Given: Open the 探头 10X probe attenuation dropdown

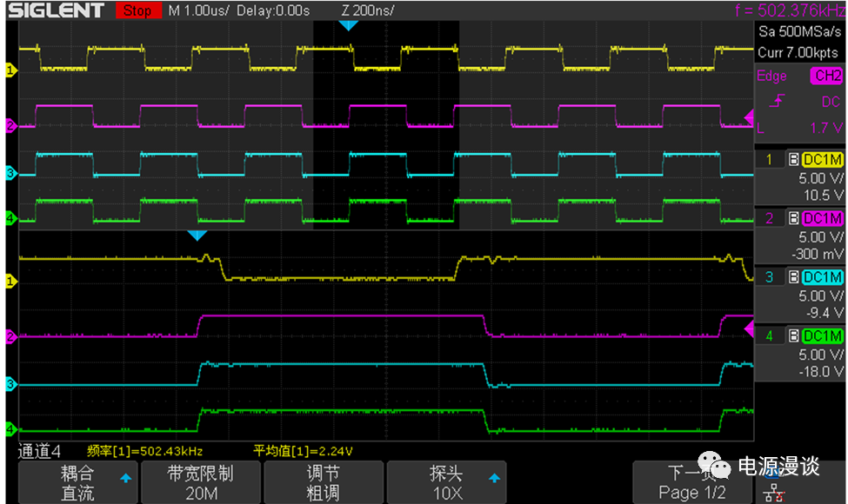Looking at the screenshot, I should [x=446, y=482].
